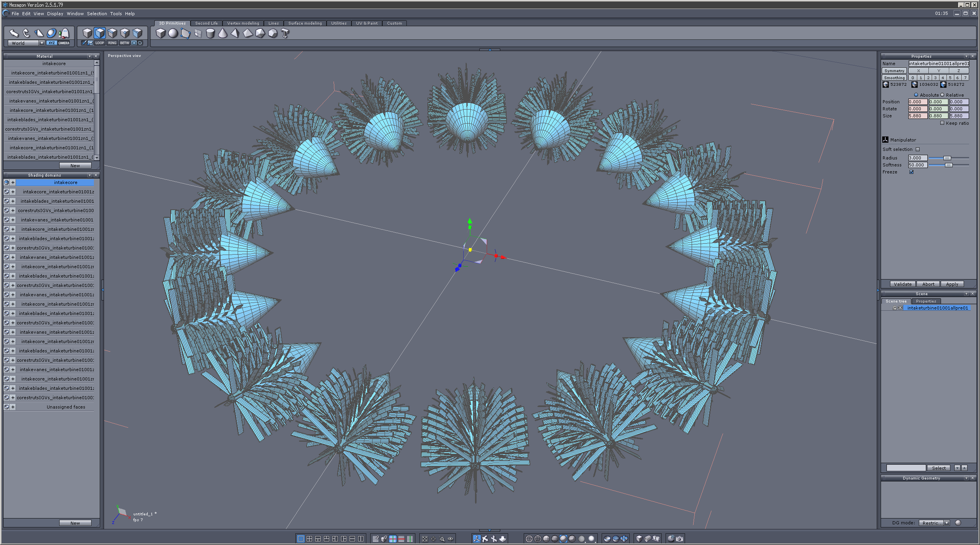Screen dimensions: 980x545
Task: Open the Vertex modeling tab
Action: 243,23
